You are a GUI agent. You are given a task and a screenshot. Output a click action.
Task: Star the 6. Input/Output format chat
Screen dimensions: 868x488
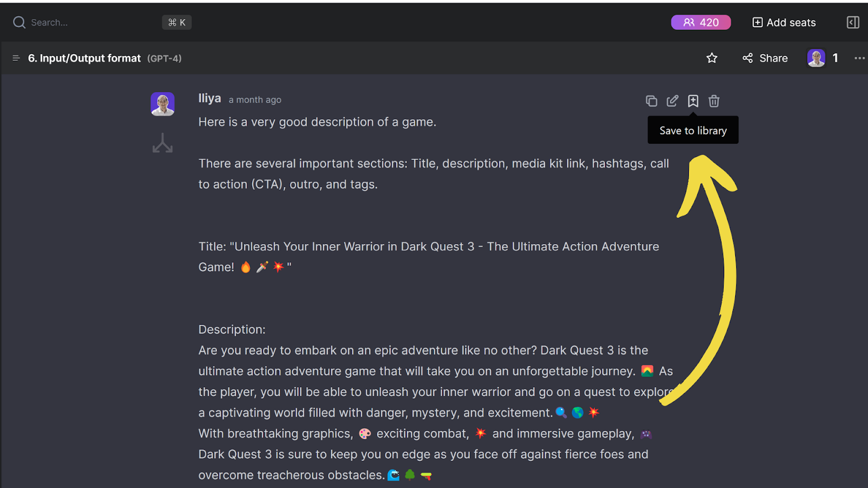[712, 58]
